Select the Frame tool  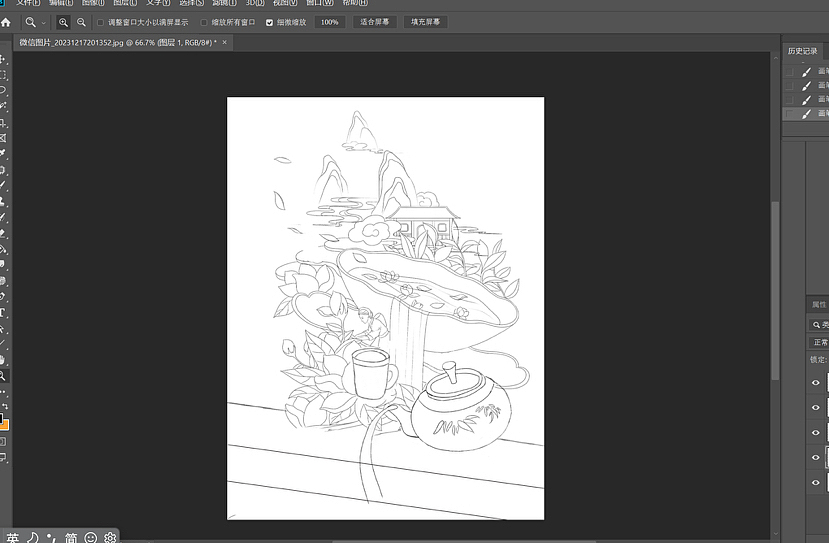pos(3,138)
